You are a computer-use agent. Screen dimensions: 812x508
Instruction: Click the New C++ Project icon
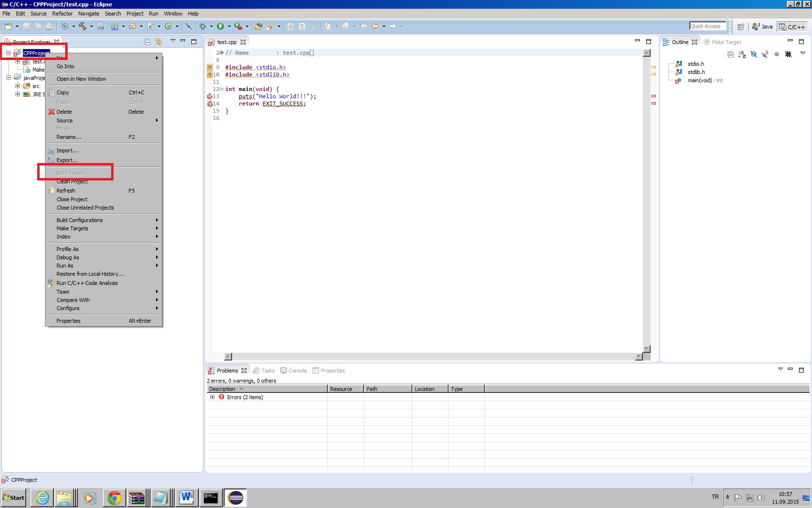[x=115, y=26]
